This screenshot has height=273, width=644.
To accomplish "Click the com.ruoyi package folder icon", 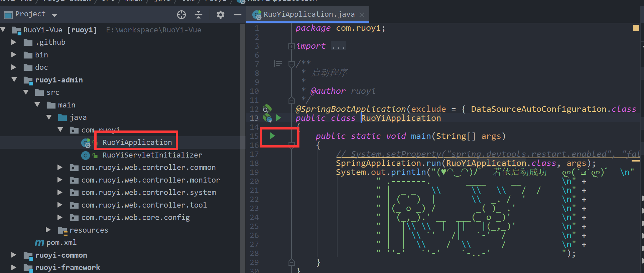I will click(x=74, y=130).
